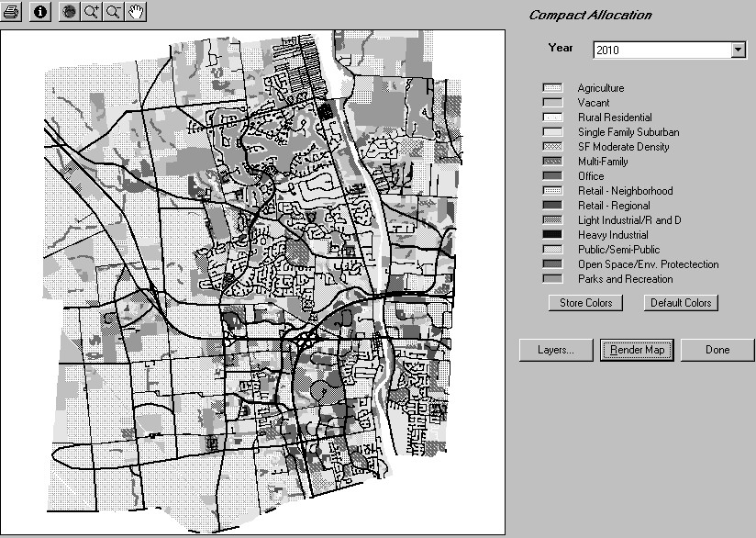Image resolution: width=756 pixels, height=538 pixels.
Task: Click the Parks and Recreation swatch
Action: (552, 279)
